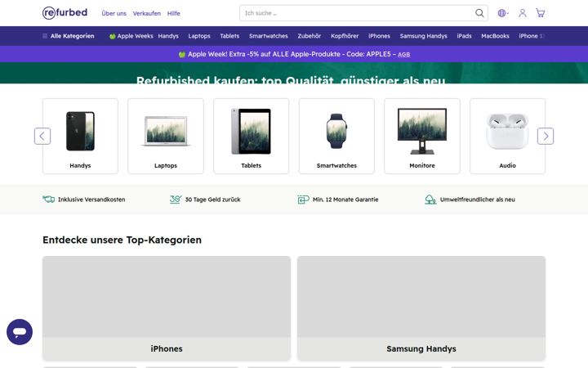Screen dimensions: 588x368
Task: Click the Inklusive Versandkosten text
Action: click(91, 200)
